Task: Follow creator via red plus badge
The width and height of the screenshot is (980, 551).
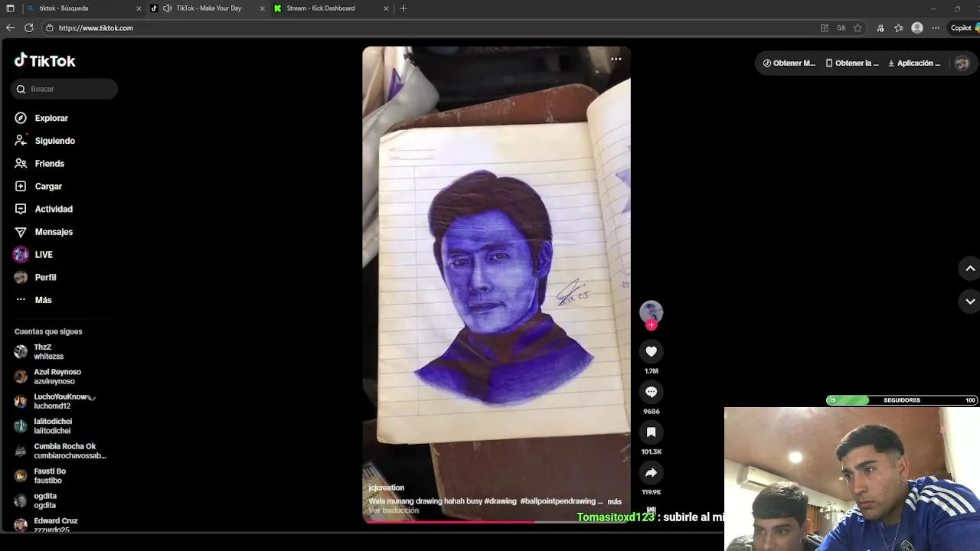Action: (651, 325)
